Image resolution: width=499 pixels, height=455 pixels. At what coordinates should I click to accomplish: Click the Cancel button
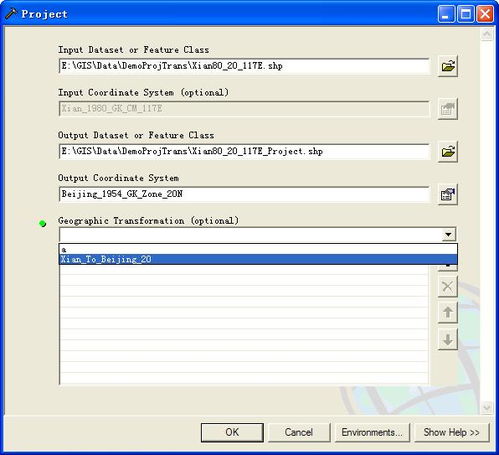click(299, 432)
